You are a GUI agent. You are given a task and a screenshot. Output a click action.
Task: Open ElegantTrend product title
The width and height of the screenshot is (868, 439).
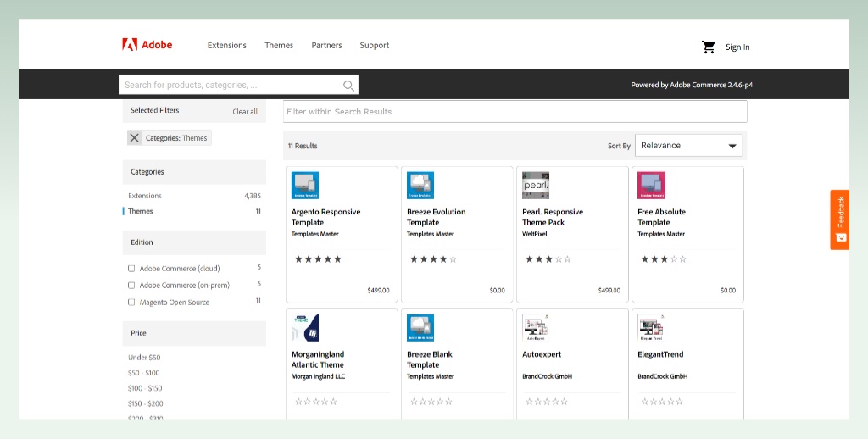point(660,354)
